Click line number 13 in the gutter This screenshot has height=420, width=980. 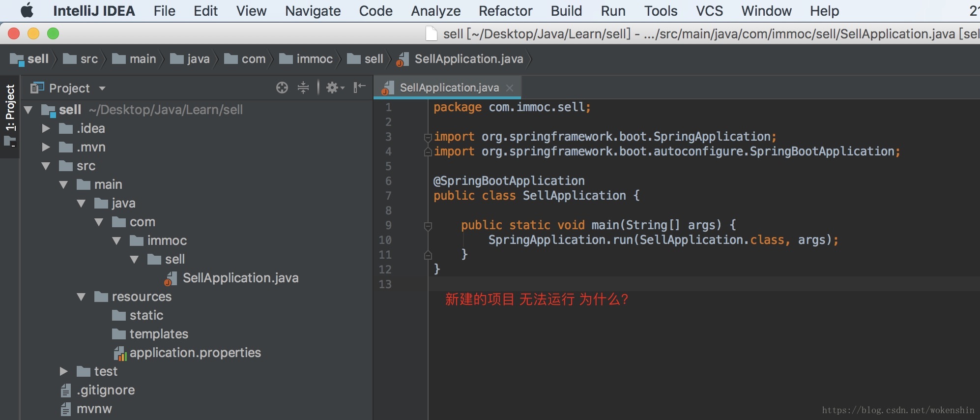385,284
